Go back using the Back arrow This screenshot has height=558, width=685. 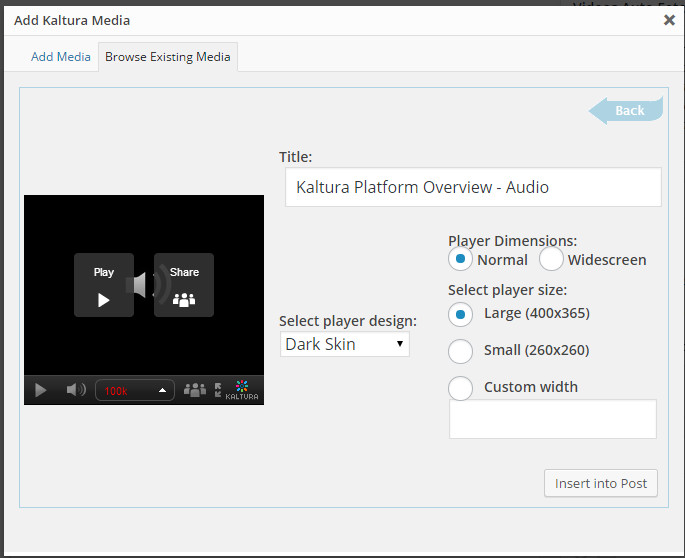[x=627, y=110]
